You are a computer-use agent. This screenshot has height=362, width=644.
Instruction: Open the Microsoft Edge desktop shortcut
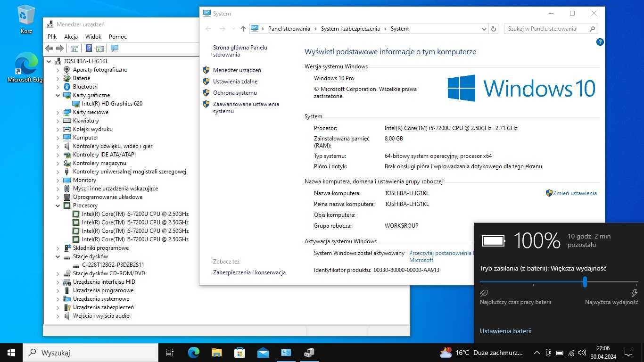[x=25, y=67]
